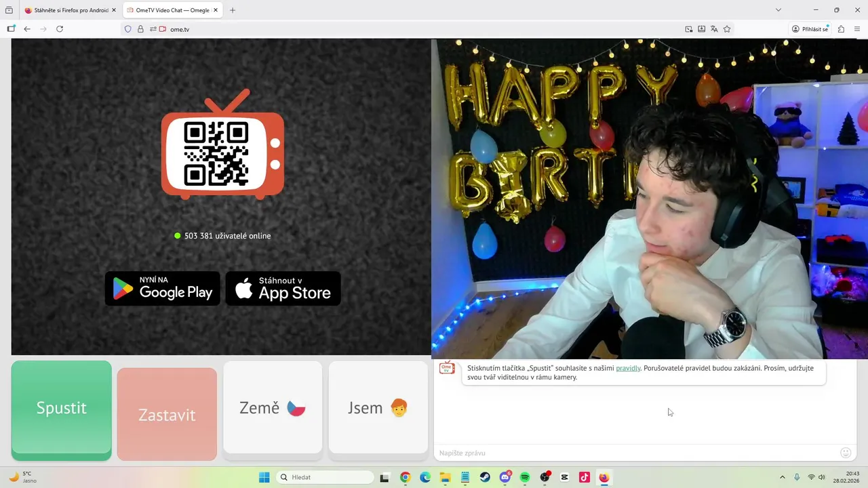Click the Firefox icon on taskbar
The height and width of the screenshot is (488, 868).
coord(604,477)
